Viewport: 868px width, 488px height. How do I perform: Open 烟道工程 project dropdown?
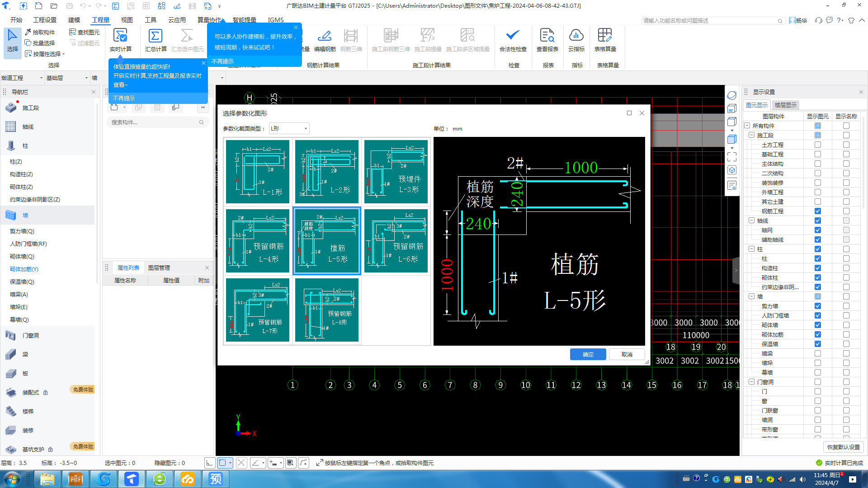pos(22,78)
